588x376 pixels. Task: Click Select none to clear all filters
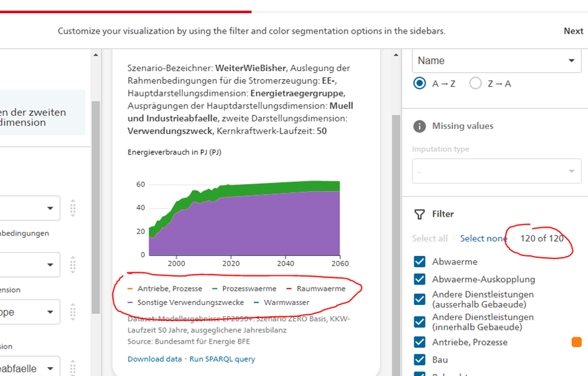[484, 238]
